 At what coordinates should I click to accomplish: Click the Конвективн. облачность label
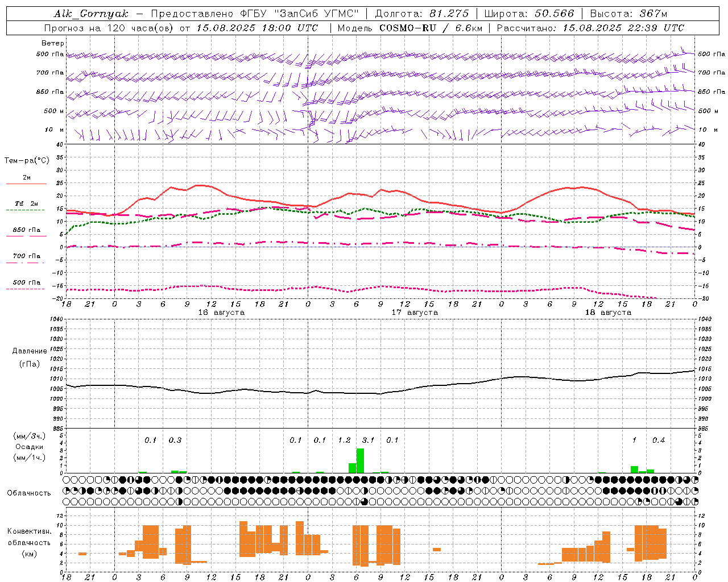(29, 537)
